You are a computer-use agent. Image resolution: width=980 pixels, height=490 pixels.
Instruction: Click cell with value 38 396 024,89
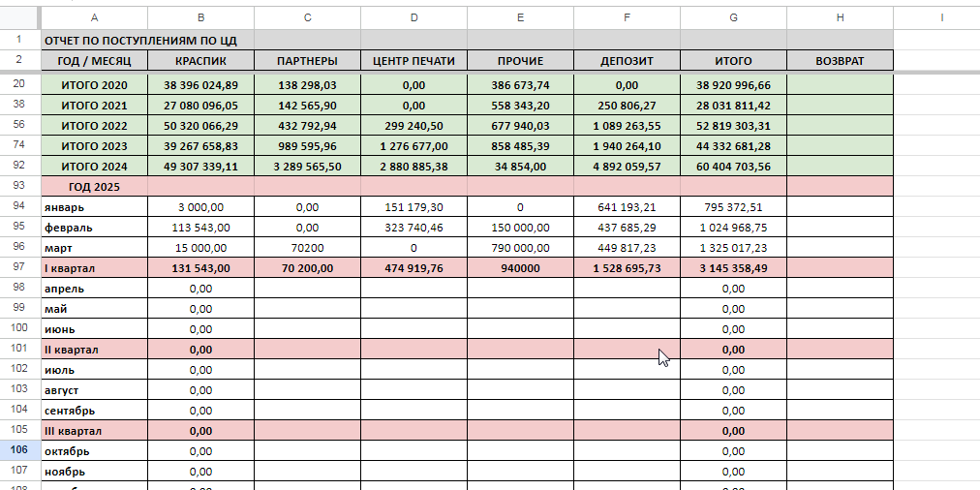click(200, 85)
